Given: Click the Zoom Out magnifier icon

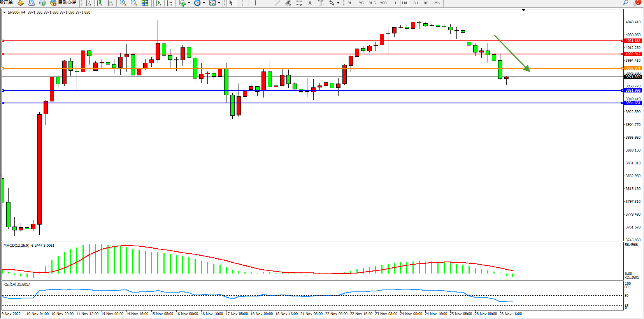Looking at the screenshot, I should pyautogui.click(x=134, y=3).
